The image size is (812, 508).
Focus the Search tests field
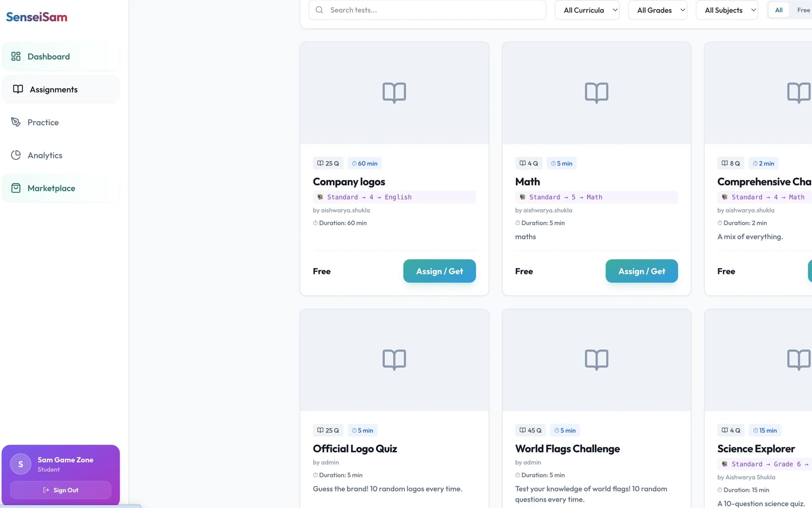tap(427, 10)
